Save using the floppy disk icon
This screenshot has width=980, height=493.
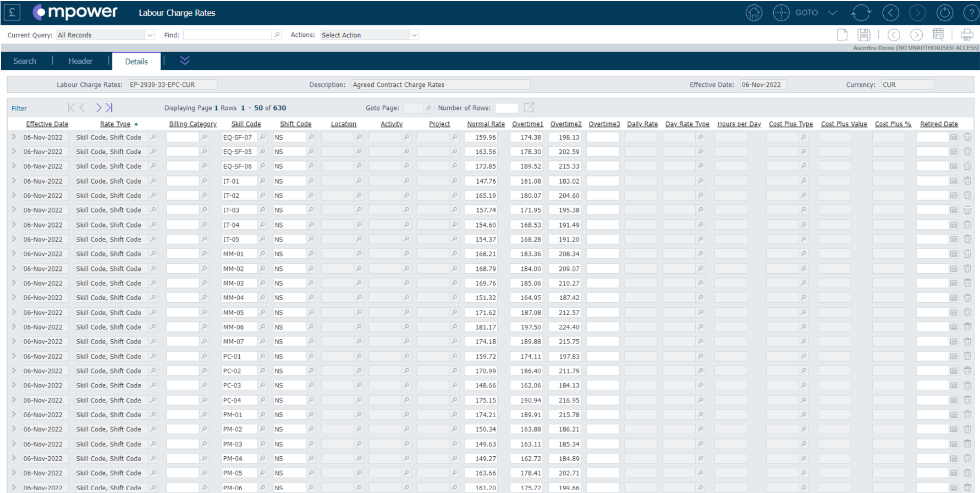pos(864,35)
